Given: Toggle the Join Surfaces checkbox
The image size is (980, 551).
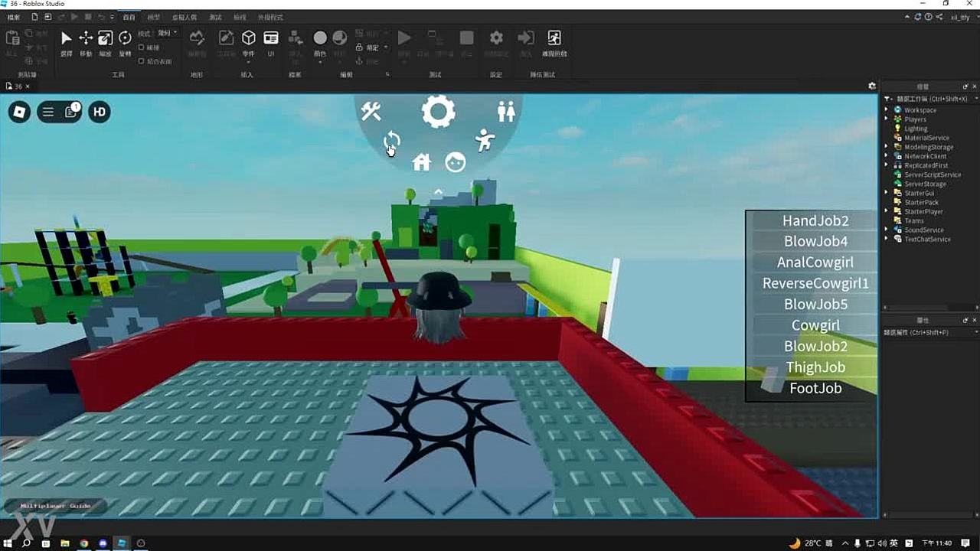Looking at the screenshot, I should (x=142, y=61).
